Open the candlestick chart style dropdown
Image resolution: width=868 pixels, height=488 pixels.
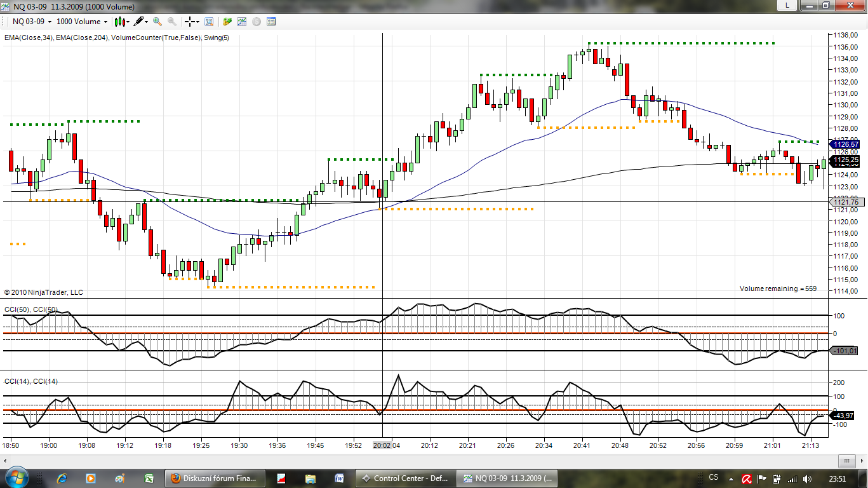pos(121,22)
